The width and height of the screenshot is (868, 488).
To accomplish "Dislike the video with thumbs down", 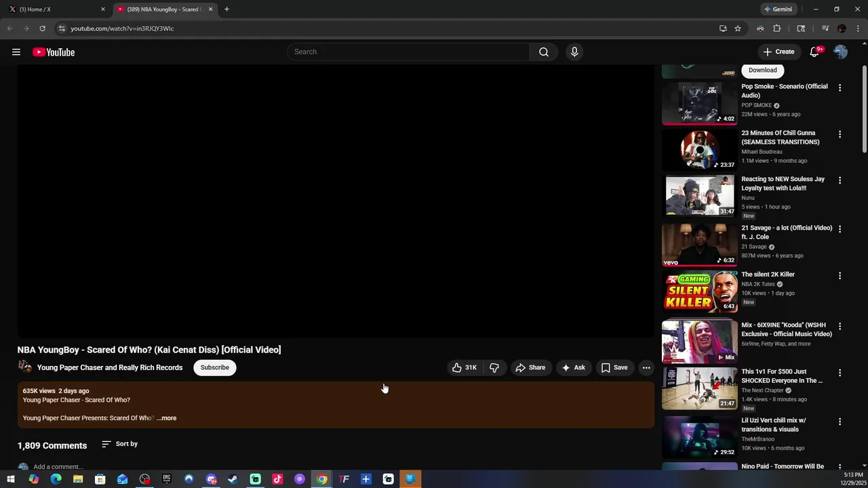I will click(x=494, y=367).
